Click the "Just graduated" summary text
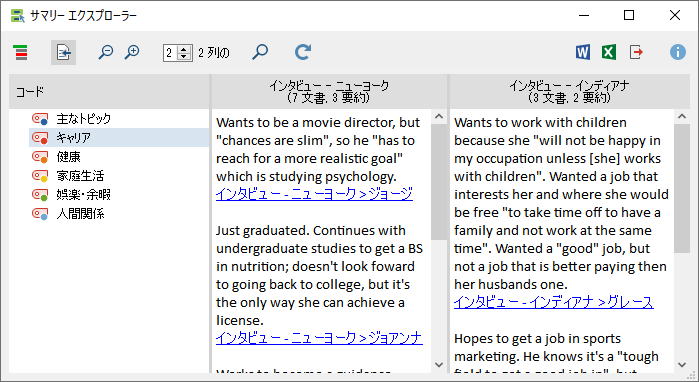The height and width of the screenshot is (382, 699). [x=319, y=275]
